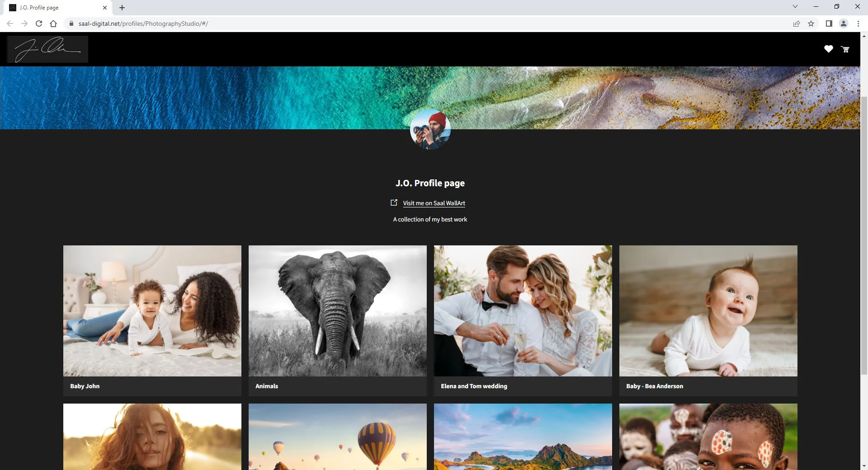Screen dimensions: 868x470
Task: Click the J.O. signature logo
Action: (47, 49)
